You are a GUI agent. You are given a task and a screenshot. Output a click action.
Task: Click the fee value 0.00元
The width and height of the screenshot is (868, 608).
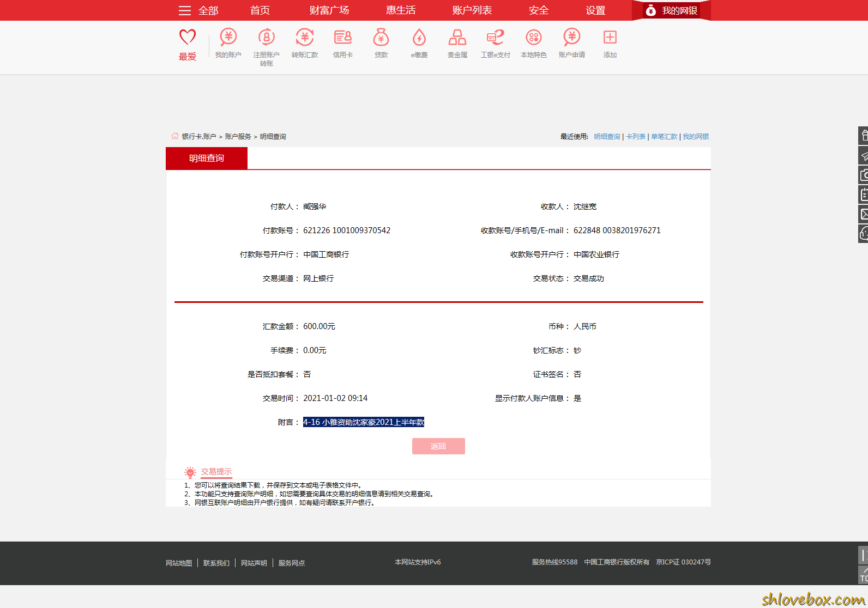(x=315, y=350)
